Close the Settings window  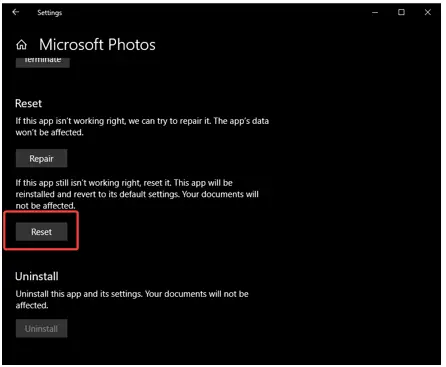(x=428, y=12)
